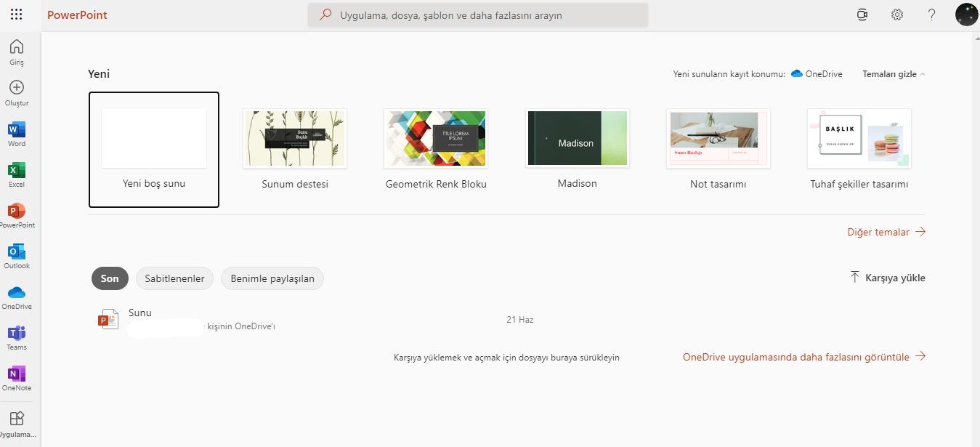Viewport: 980px width, 447px height.
Task: Create Yeni boş sunu presentation
Action: point(154,150)
